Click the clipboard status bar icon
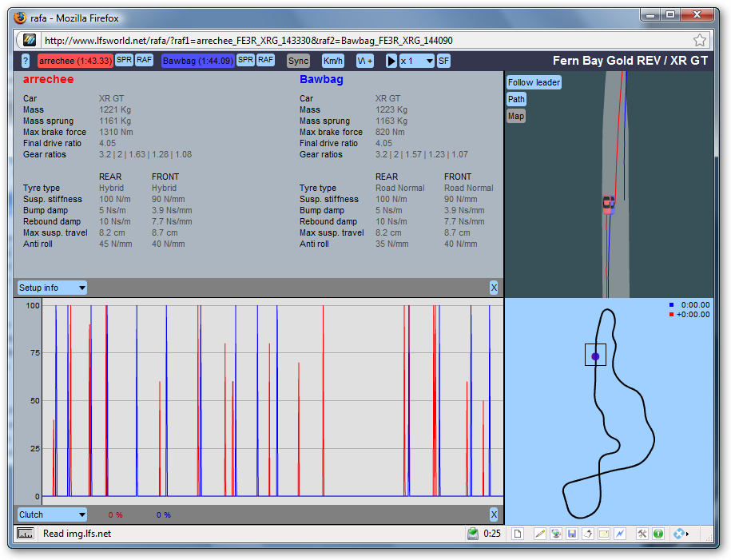 click(588, 534)
